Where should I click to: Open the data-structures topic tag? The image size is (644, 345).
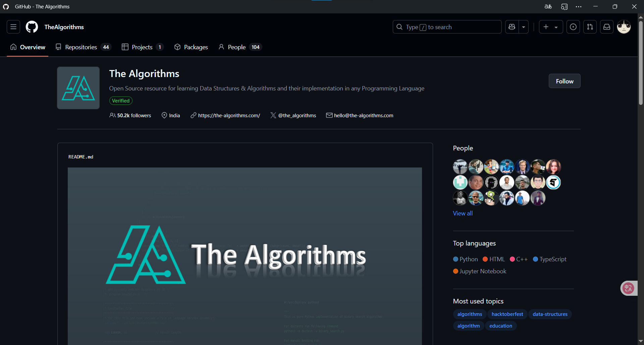(550, 314)
